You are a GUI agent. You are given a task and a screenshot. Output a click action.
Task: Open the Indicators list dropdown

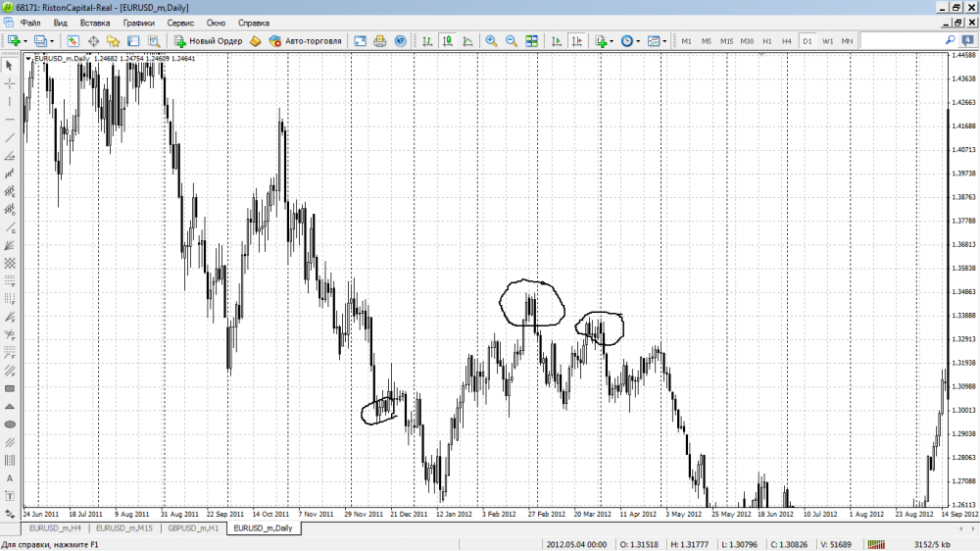(x=604, y=41)
